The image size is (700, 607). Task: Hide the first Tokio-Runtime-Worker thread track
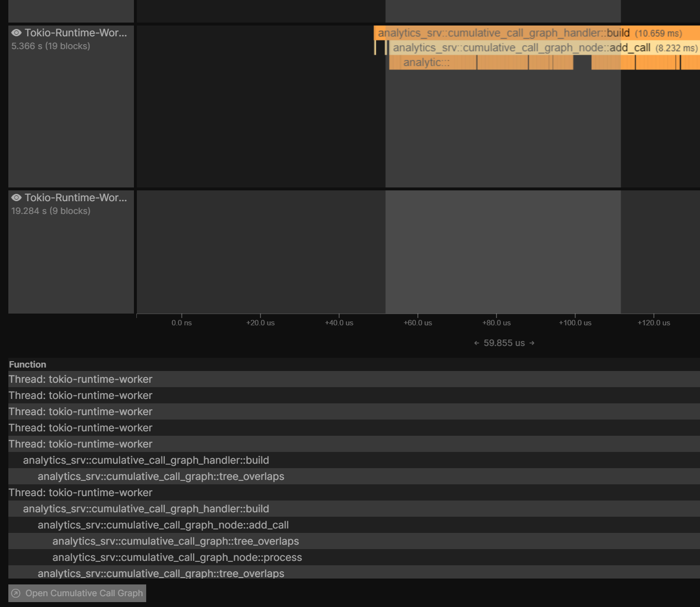(x=17, y=33)
